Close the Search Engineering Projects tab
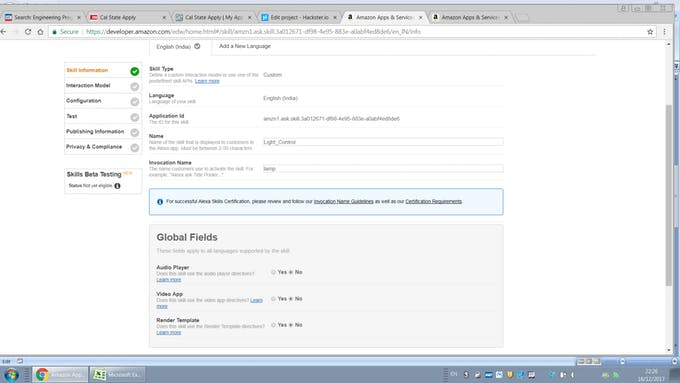The image size is (680, 383). pos(78,17)
